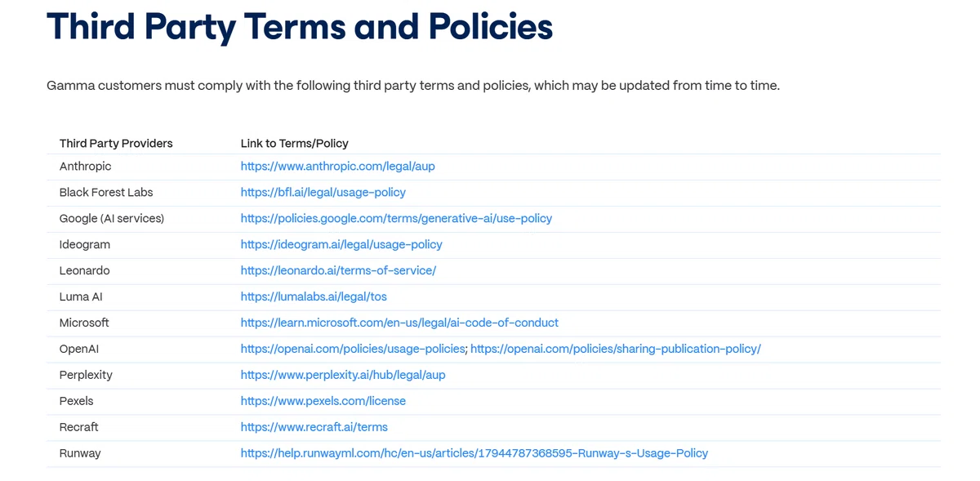Open the Anthropic acceptable use policy link
Viewport: 980px width, 481px height.
(337, 166)
